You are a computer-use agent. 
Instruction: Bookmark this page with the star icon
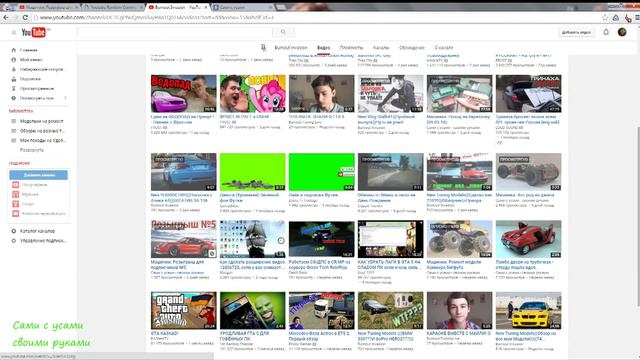click(605, 18)
